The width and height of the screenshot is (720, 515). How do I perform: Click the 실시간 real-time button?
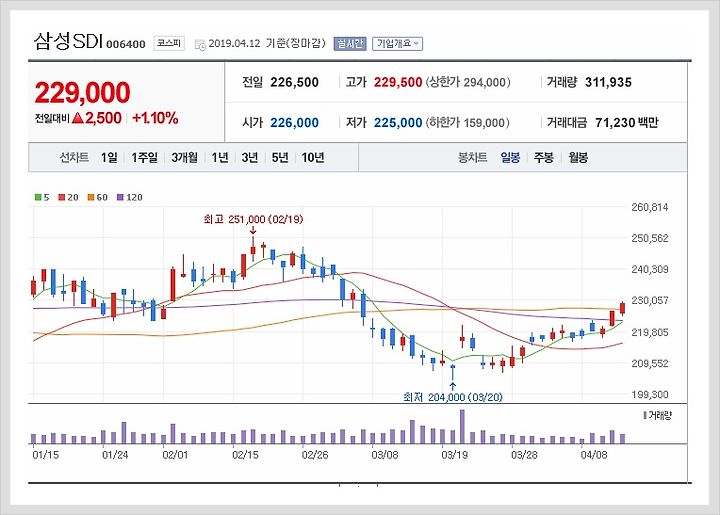coord(350,44)
